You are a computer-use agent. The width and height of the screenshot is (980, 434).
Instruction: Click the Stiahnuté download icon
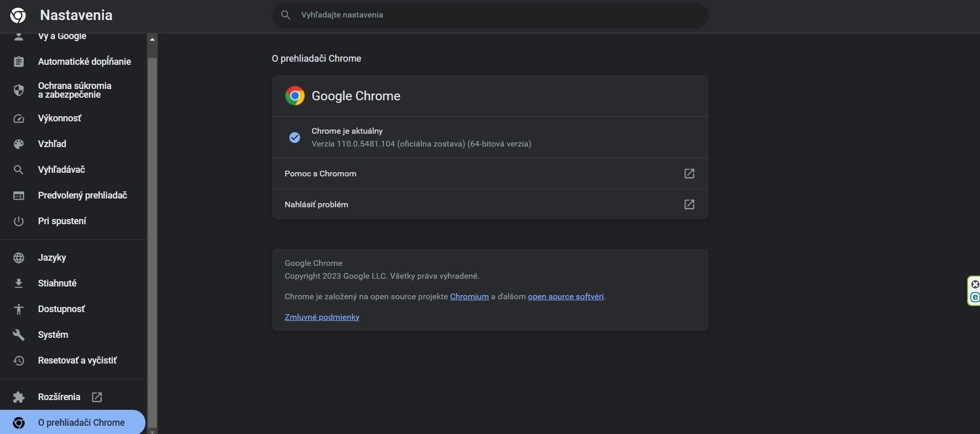click(x=19, y=284)
